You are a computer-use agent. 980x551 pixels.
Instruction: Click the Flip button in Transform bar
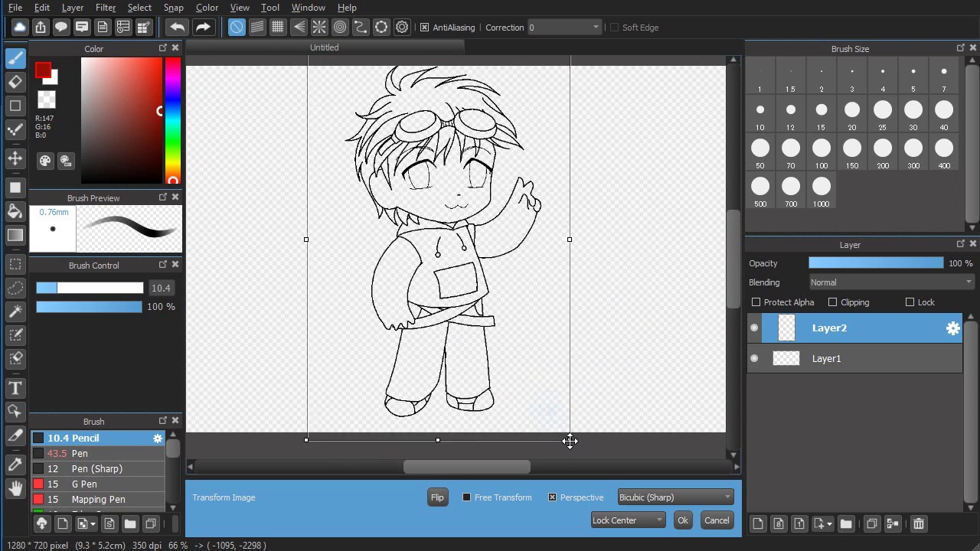click(437, 497)
